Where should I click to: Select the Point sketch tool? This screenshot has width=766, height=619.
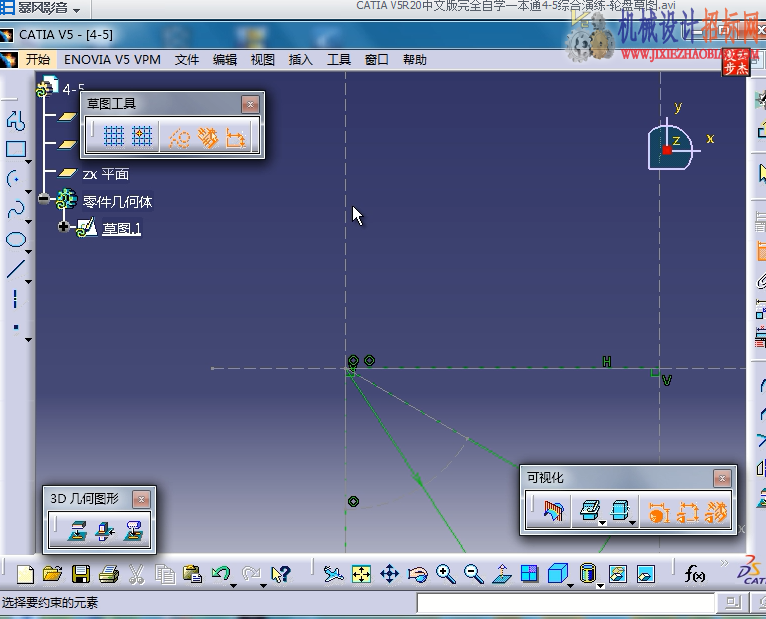(x=16, y=328)
